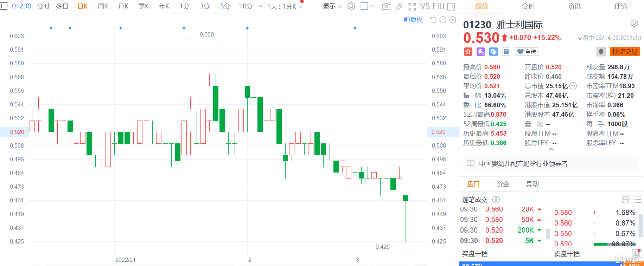Click the window icon left of 01230
This screenshot has height=266, width=644.
(4, 6)
